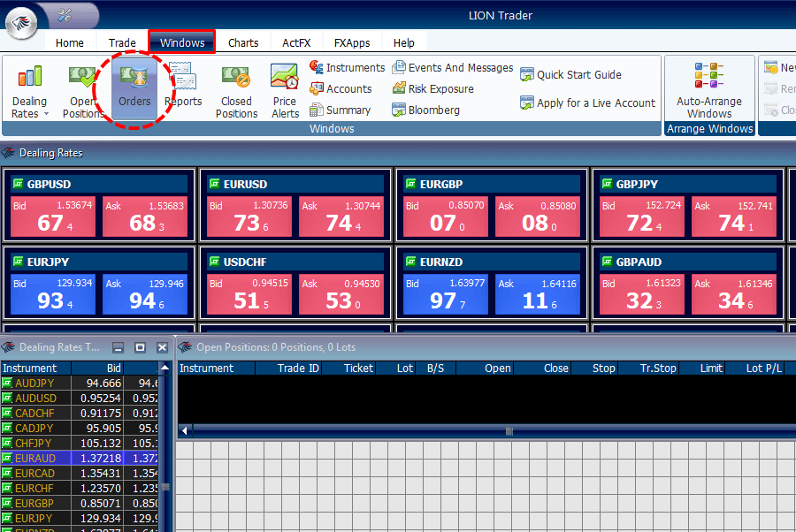Open the Orders window
This screenshot has width=796, height=532.
click(x=134, y=90)
